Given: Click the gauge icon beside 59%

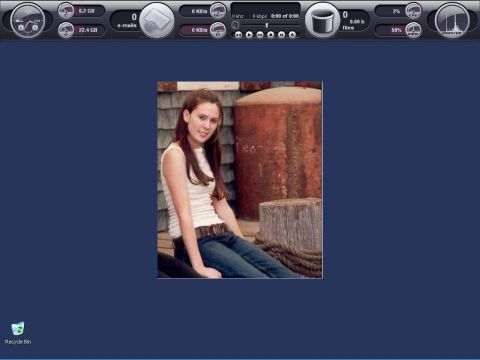Looking at the screenshot, I should pyautogui.click(x=413, y=30).
